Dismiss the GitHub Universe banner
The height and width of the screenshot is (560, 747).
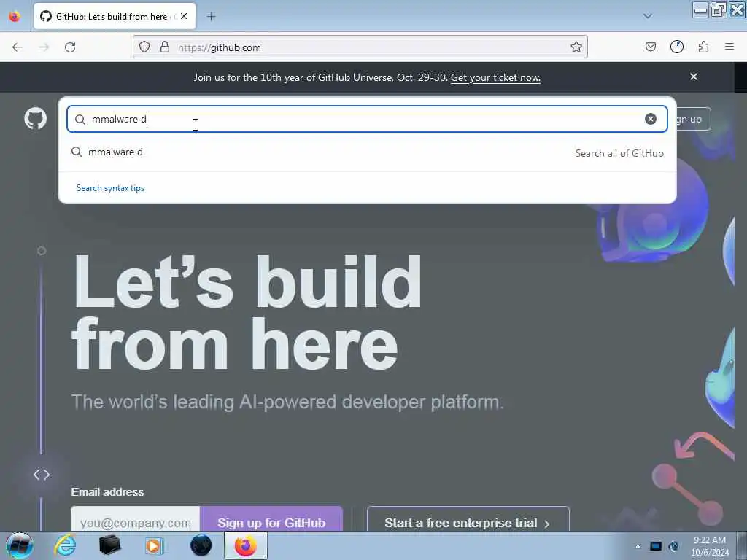click(x=694, y=77)
